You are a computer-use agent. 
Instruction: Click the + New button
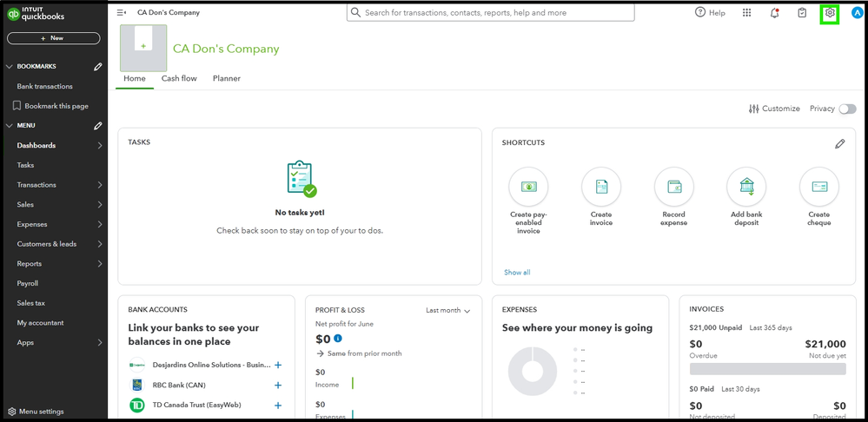[x=52, y=38]
